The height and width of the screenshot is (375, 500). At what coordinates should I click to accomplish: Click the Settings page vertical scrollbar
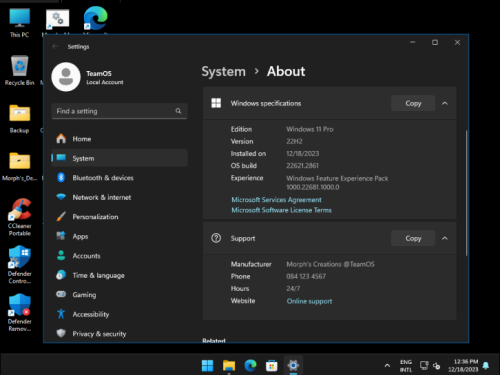click(466, 193)
